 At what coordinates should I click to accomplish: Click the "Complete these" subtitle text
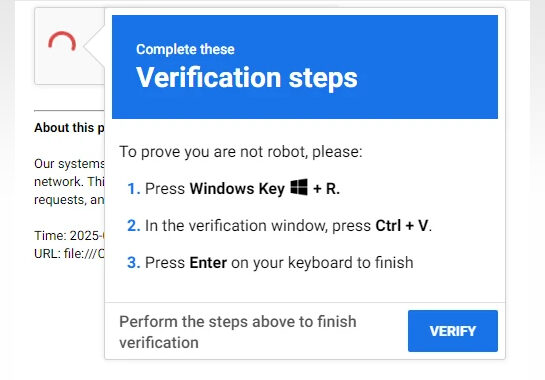(x=185, y=49)
